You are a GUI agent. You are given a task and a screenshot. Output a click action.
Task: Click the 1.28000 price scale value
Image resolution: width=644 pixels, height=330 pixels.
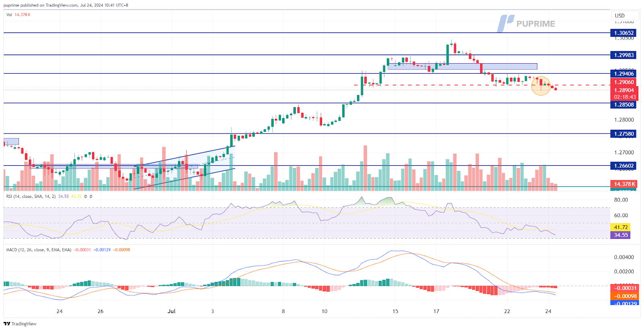tap(624, 120)
